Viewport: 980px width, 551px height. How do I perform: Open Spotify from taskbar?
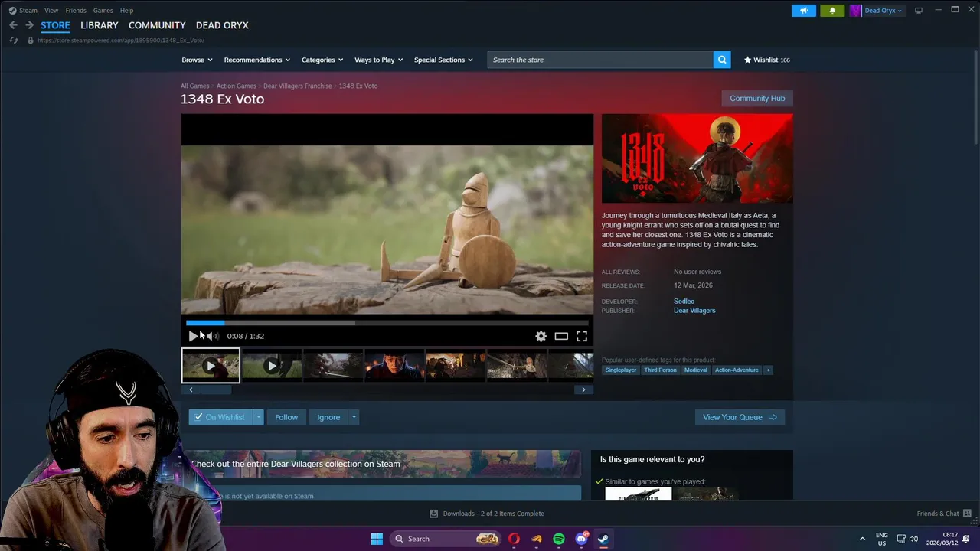559,539
